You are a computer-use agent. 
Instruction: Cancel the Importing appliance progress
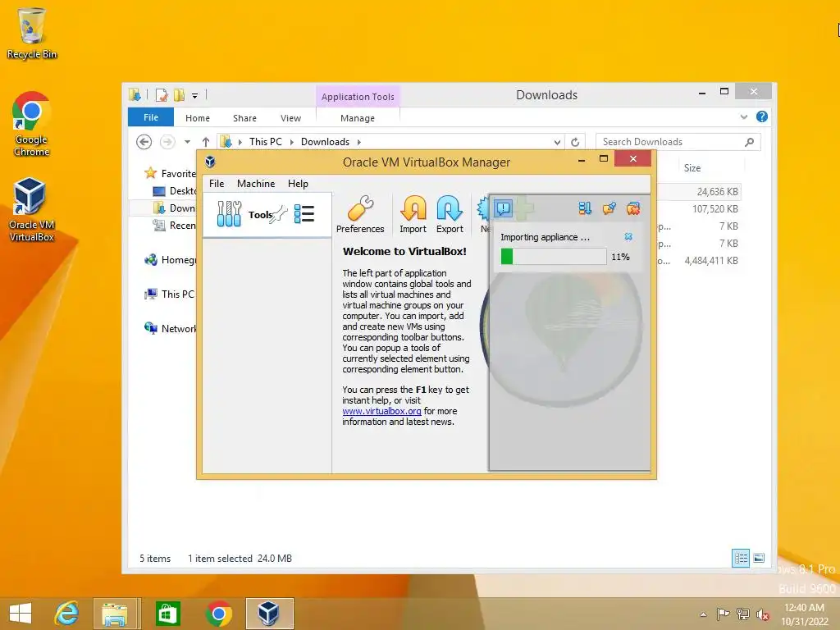628,236
